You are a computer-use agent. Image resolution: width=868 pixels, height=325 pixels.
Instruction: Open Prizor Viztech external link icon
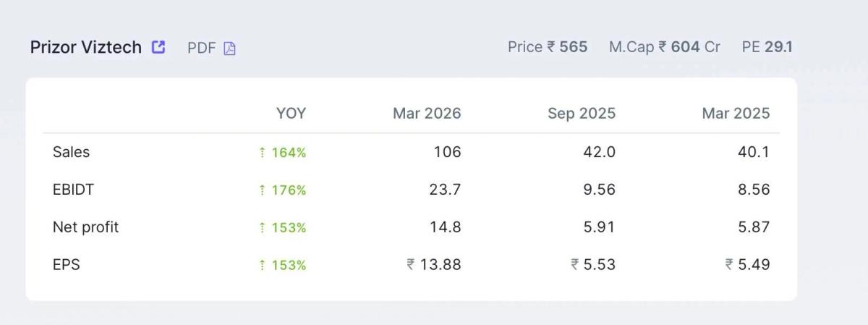(158, 47)
